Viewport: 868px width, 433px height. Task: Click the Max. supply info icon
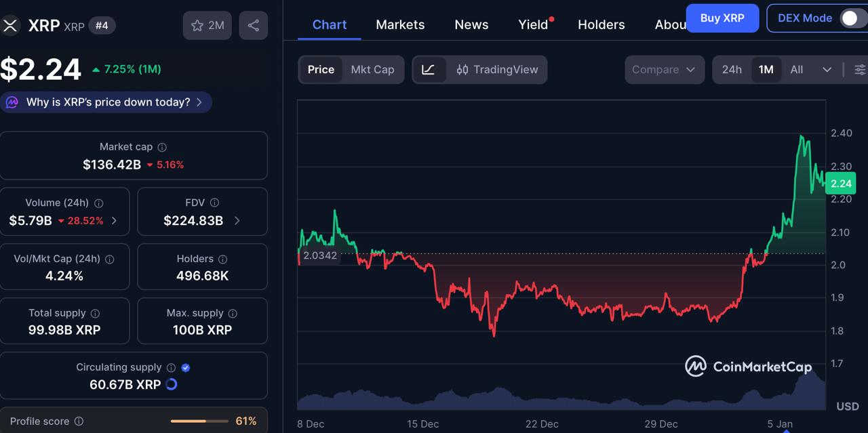click(x=233, y=313)
